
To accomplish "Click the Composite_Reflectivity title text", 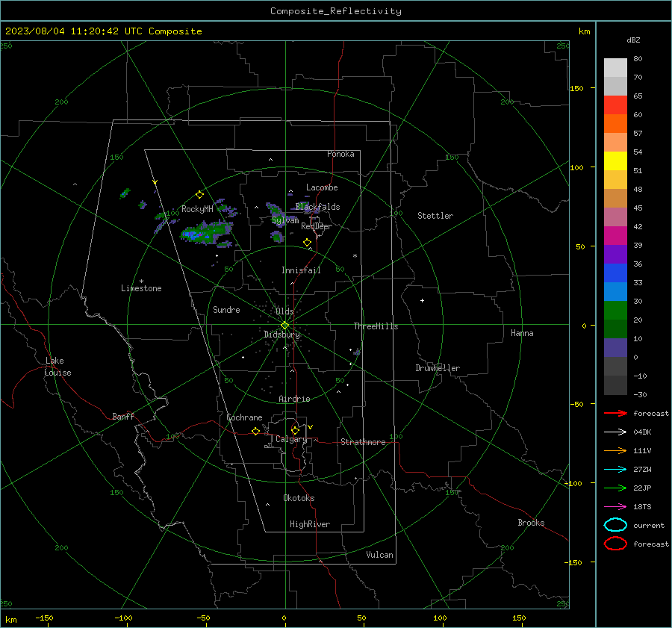I will 335,11.
